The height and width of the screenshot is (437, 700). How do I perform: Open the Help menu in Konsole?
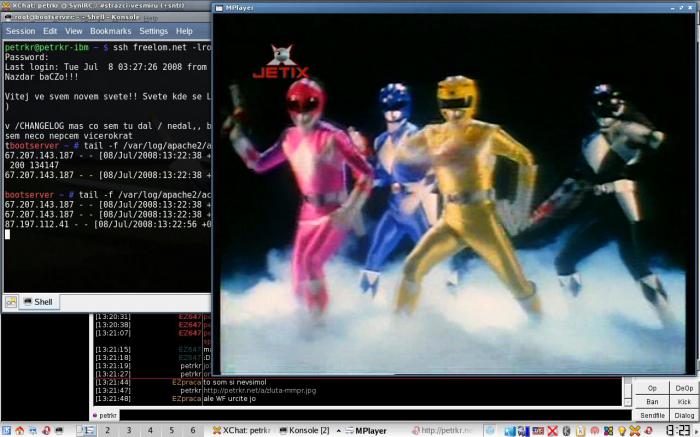point(184,31)
